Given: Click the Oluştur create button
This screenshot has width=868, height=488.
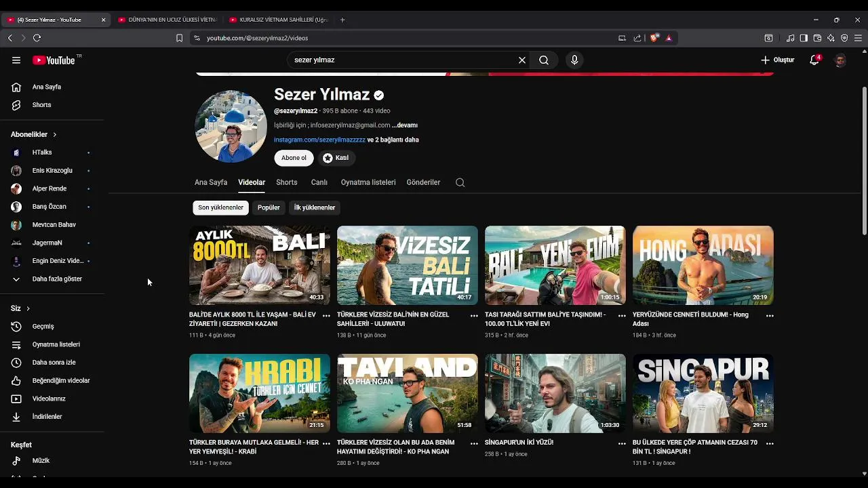Looking at the screenshot, I should (778, 60).
